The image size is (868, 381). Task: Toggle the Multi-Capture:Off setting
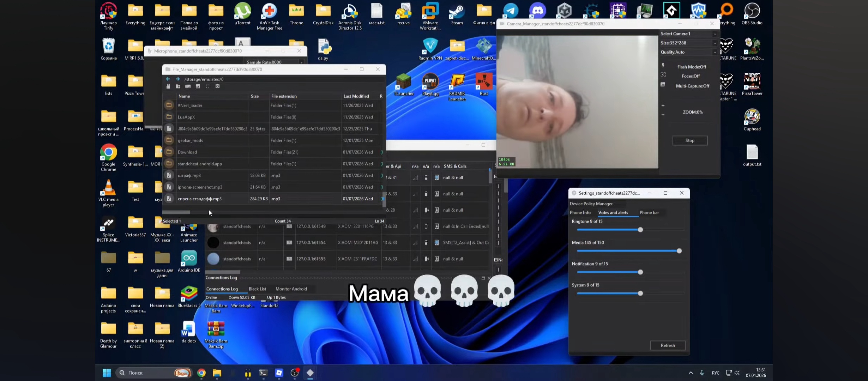click(692, 86)
